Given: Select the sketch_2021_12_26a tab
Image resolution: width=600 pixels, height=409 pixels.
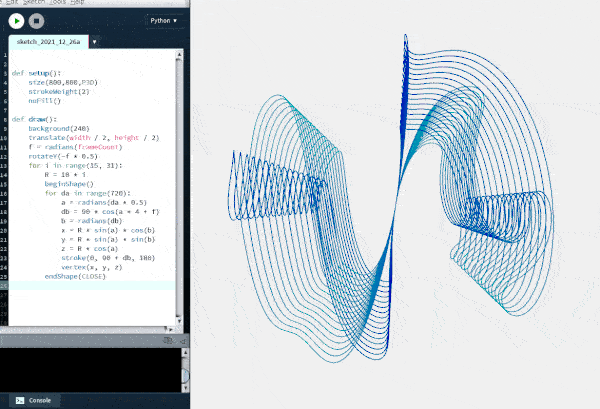Looking at the screenshot, I should (47, 43).
